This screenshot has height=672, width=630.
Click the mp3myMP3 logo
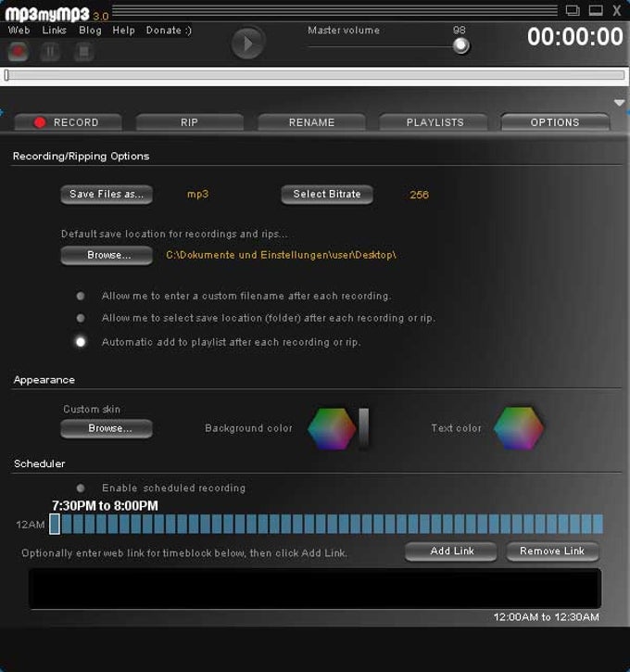(47, 14)
